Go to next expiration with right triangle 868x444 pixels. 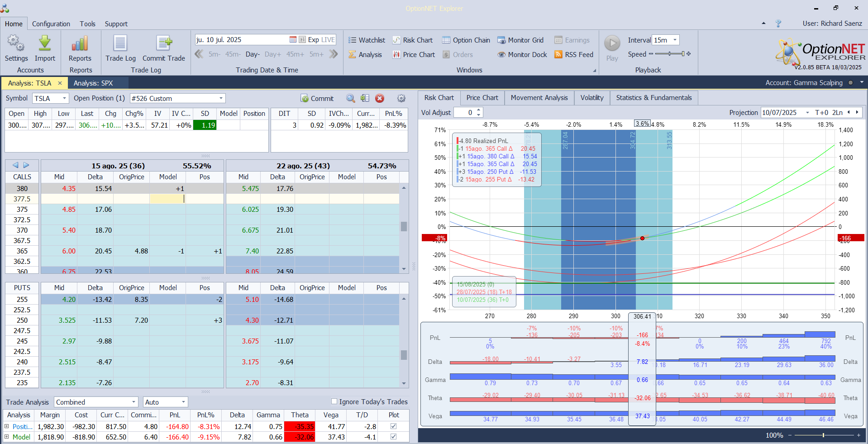[x=26, y=165]
